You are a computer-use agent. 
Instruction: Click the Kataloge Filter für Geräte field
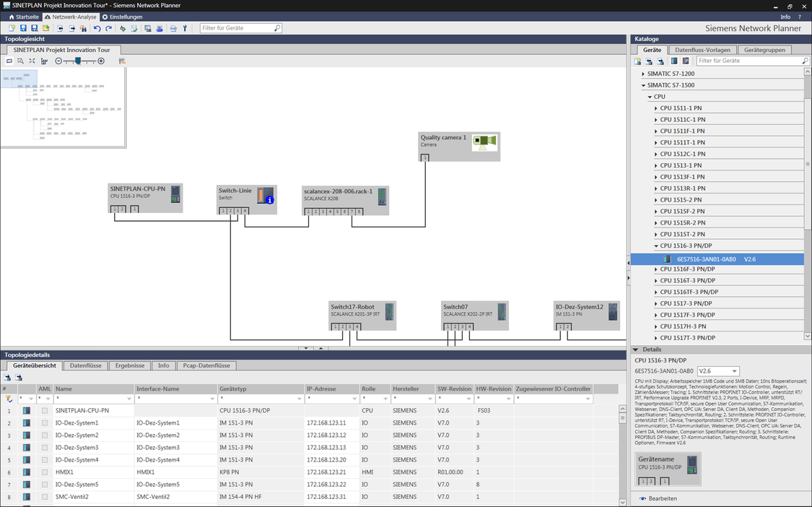752,61
